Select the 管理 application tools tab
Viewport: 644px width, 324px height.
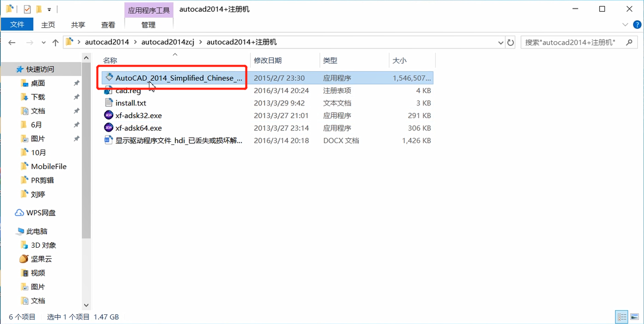[x=148, y=24]
